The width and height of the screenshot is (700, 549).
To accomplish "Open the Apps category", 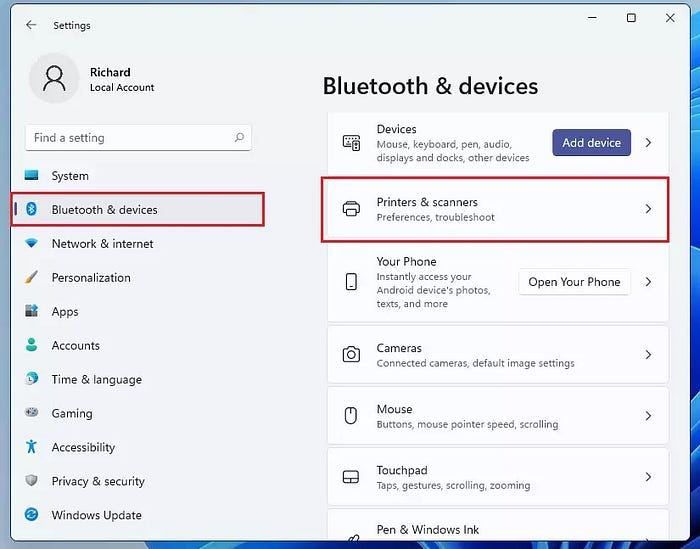I will (x=138, y=311).
